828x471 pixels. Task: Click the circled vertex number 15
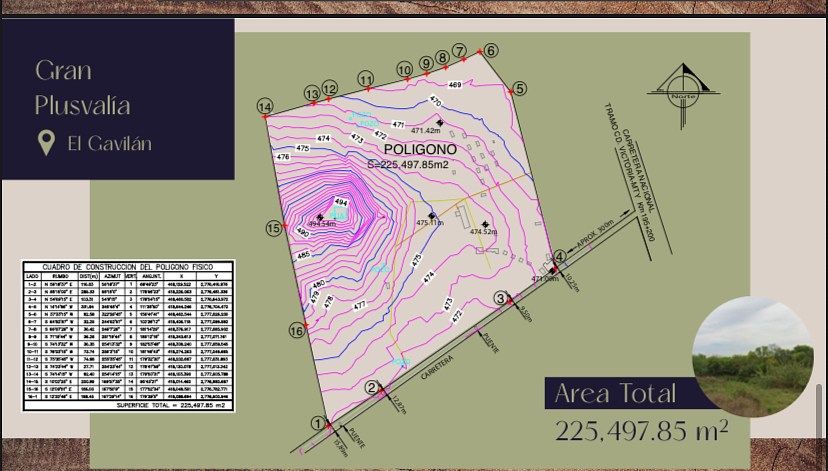click(x=273, y=229)
